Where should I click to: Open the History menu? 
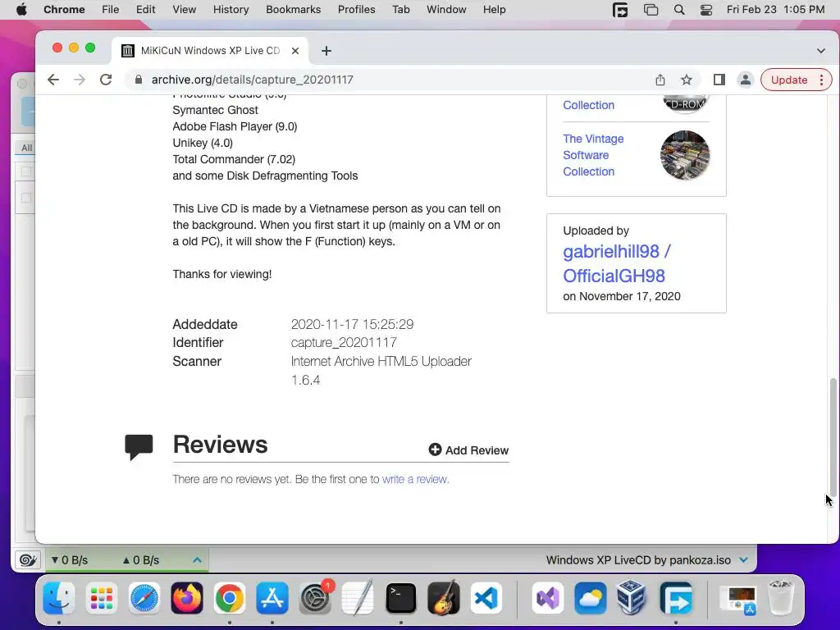coord(231,10)
